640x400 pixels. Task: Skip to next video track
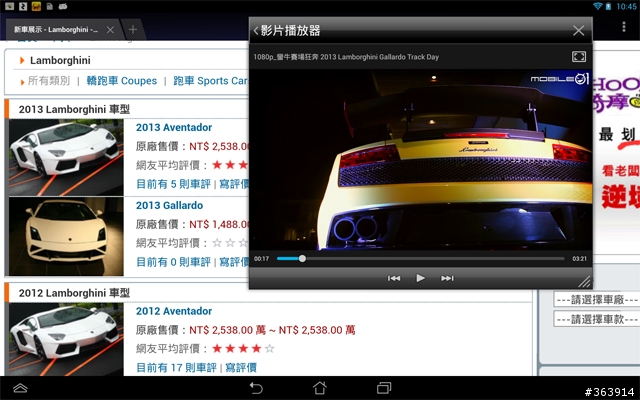pos(447,278)
